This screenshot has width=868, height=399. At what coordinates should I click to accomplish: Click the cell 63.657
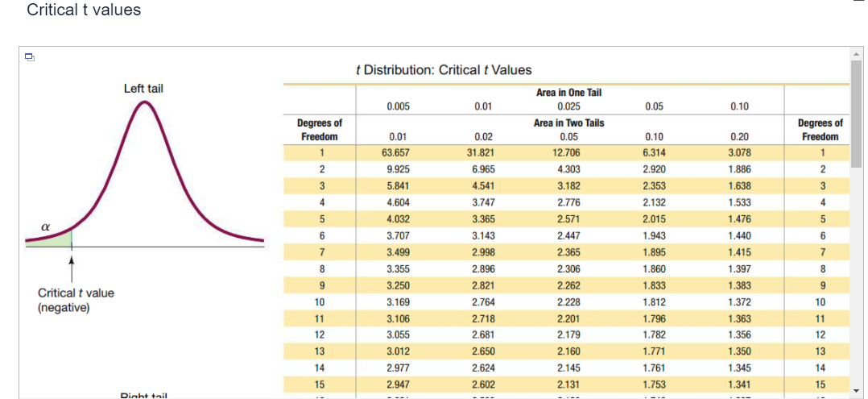(398, 153)
